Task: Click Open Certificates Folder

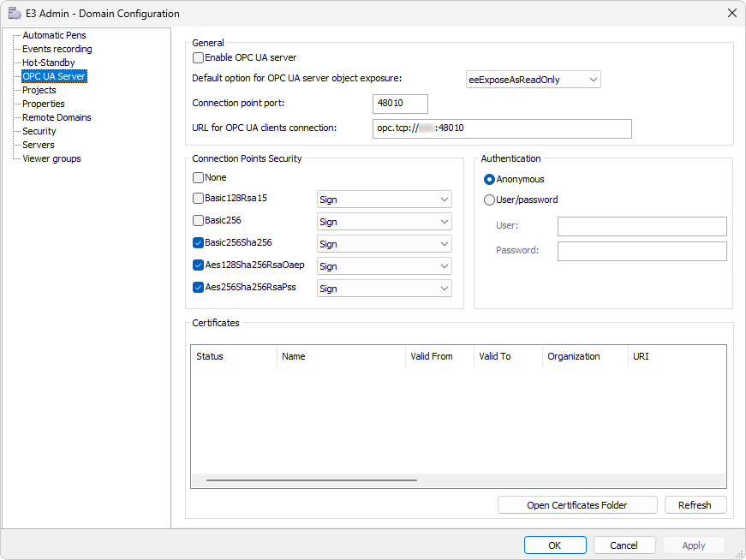Action: coord(577,505)
